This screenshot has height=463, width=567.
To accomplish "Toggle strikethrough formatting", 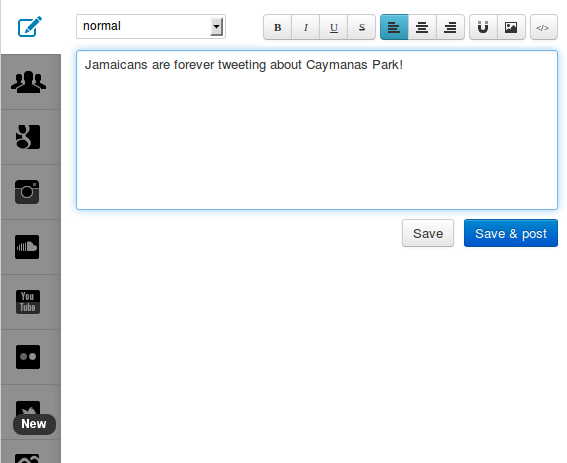I will tap(362, 27).
